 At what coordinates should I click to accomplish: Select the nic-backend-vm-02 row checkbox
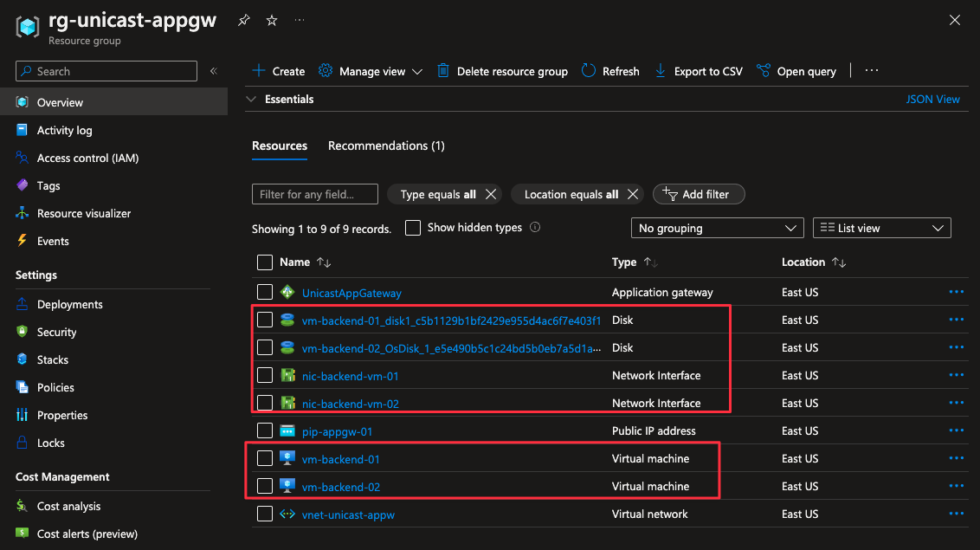point(265,403)
